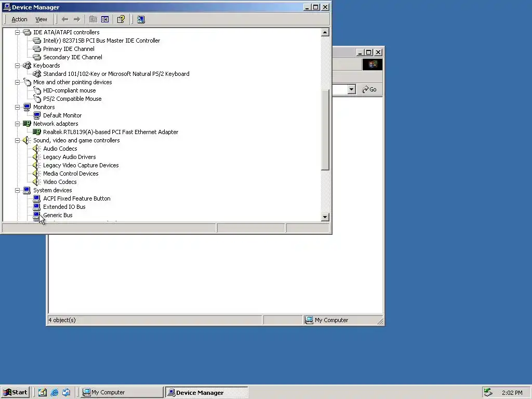
Task: Click the Network adapters category icon
Action: click(27, 124)
